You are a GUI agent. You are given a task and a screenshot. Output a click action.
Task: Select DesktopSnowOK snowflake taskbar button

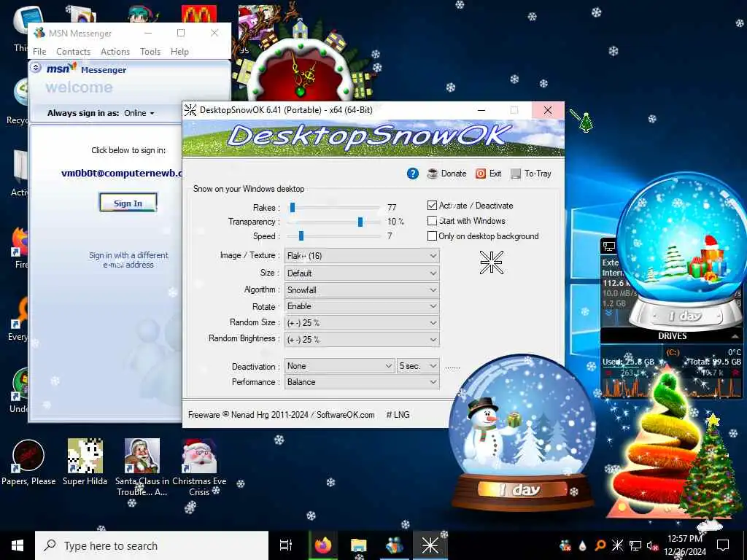(x=430, y=545)
